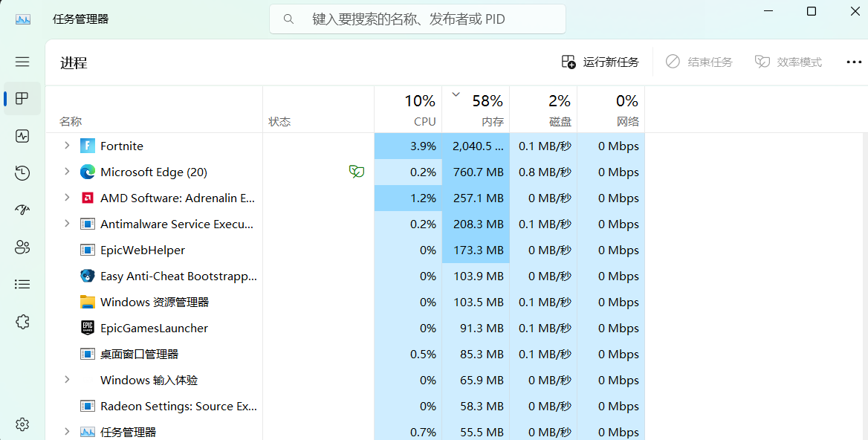The width and height of the screenshot is (868, 440).
Task: Click the 91.3 MB memory cell
Action: 476,329
